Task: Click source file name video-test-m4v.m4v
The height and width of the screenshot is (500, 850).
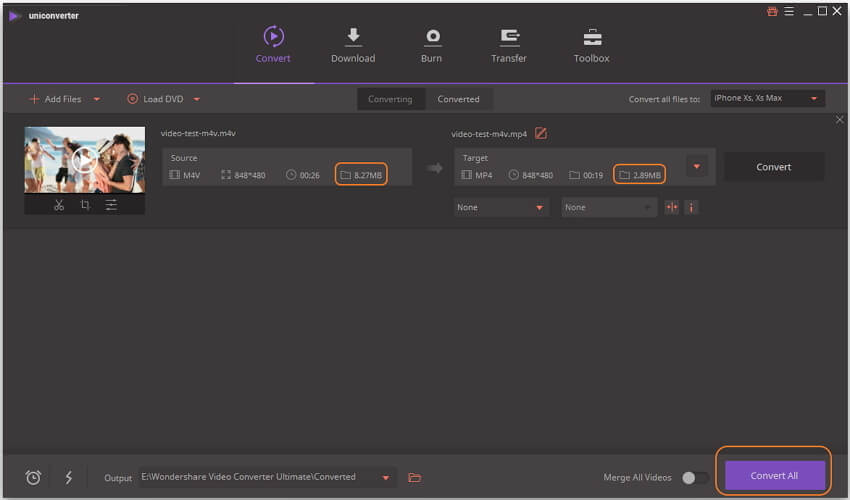Action: click(x=198, y=133)
